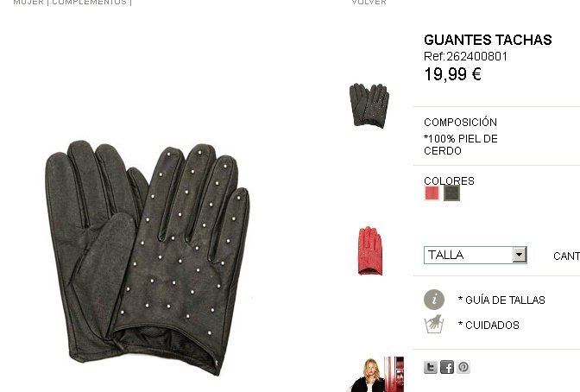Click the CANT quantity label
Viewport: 580px width, 392px height.
click(x=566, y=256)
